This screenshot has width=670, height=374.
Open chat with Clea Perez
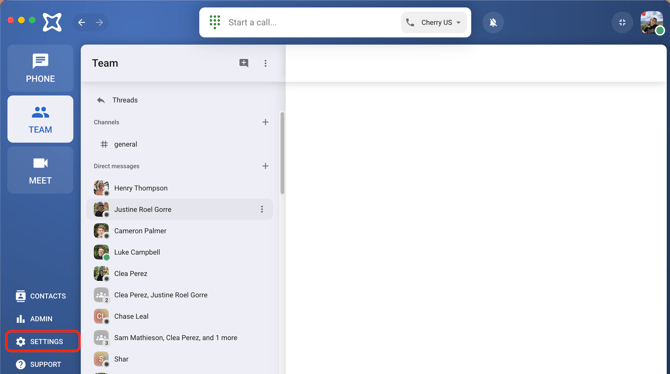coord(179,274)
